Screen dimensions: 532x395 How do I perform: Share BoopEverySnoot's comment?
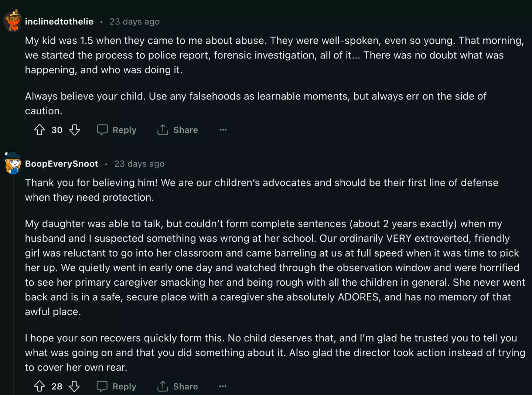(x=178, y=386)
